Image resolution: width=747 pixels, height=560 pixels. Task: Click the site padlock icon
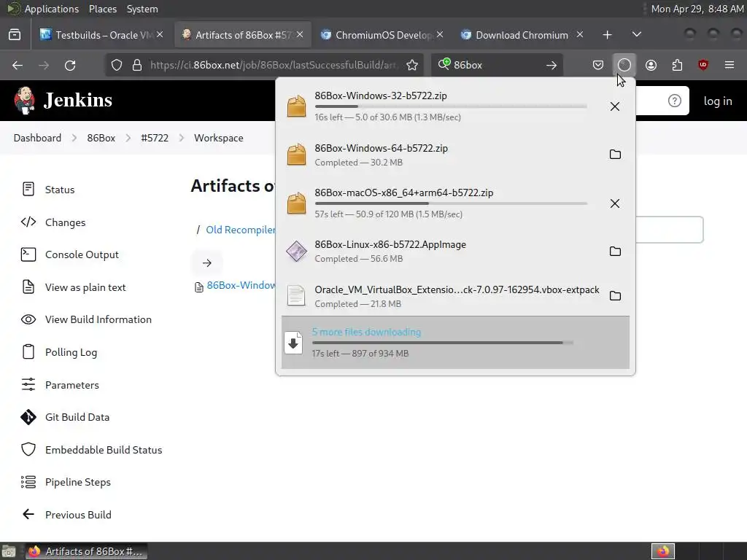137,65
